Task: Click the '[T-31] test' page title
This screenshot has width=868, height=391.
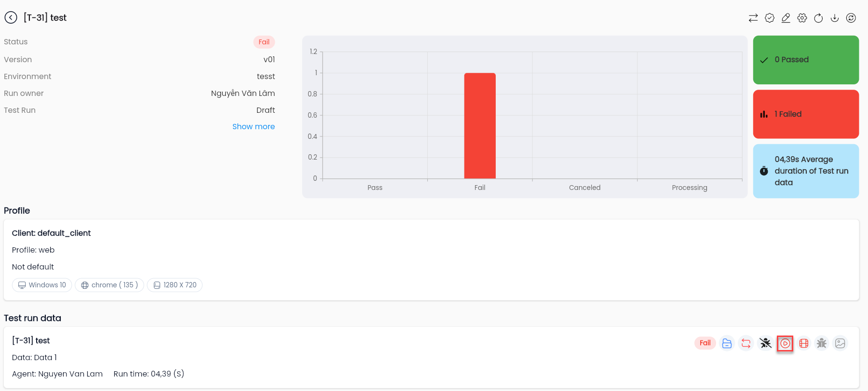Action: click(45, 18)
